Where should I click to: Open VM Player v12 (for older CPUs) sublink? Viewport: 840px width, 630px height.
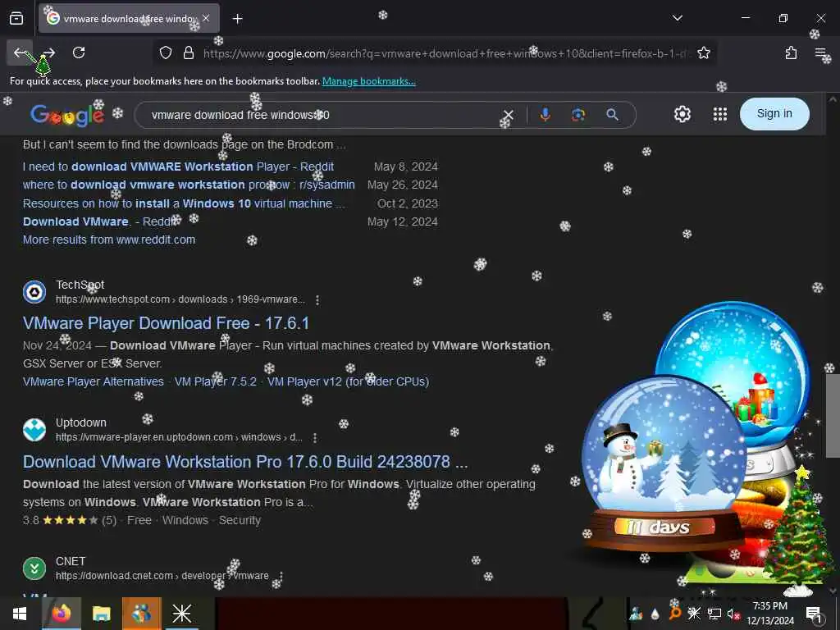point(348,381)
